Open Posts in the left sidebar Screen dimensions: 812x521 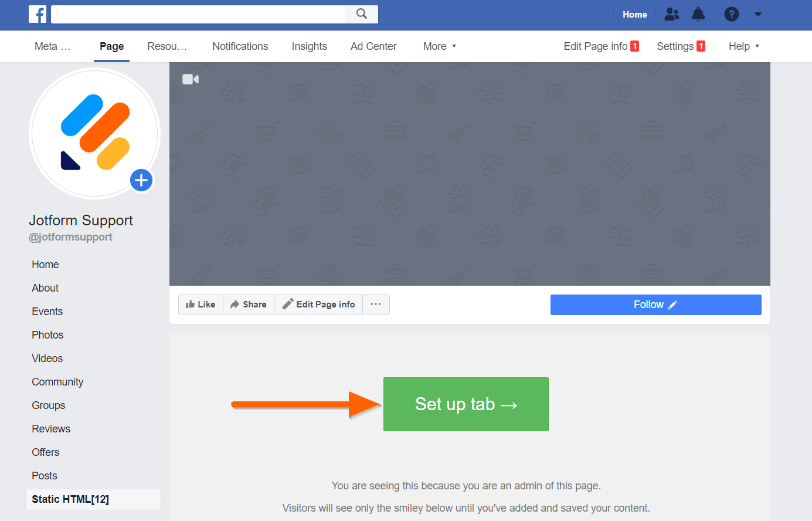[45, 476]
